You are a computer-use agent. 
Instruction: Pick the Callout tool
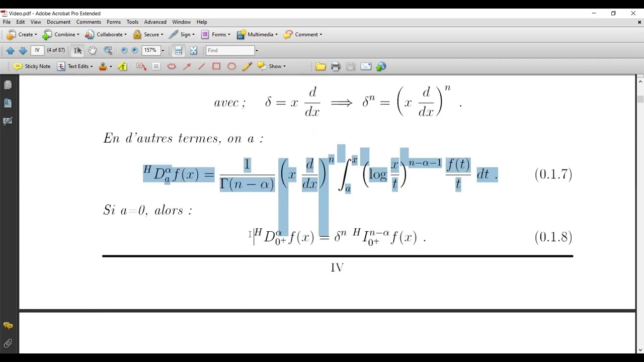(141, 66)
